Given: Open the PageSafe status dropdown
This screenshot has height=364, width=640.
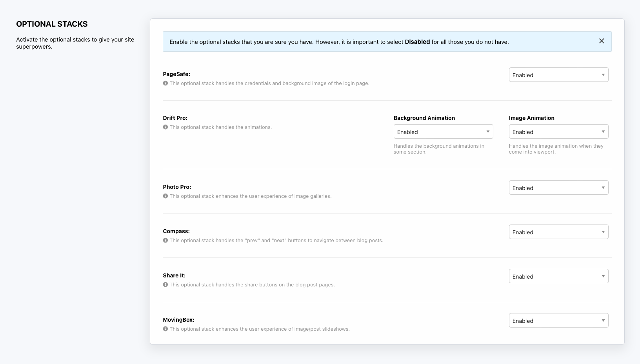Looking at the screenshot, I should tap(558, 75).
